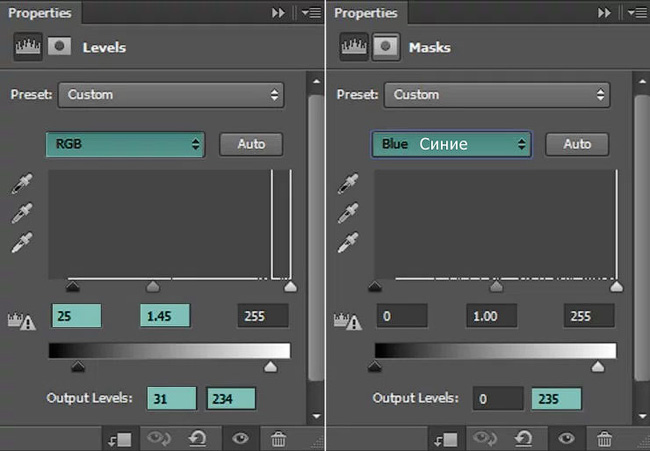Viewport: 650px width, 451px height.
Task: Reset Levels defaults in right panel
Action: click(524, 439)
